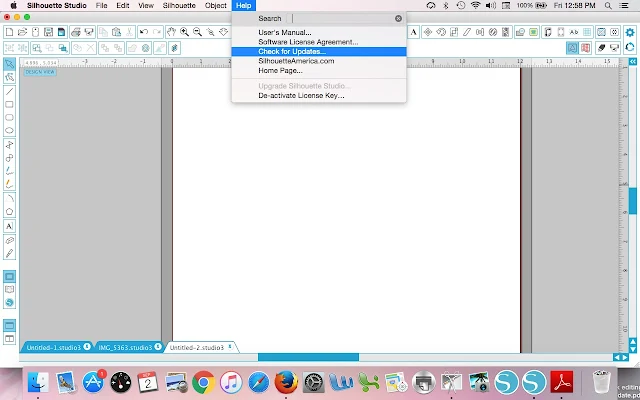Click the Print toolbar icon
This screenshot has width=640, height=400.
pos(75,32)
